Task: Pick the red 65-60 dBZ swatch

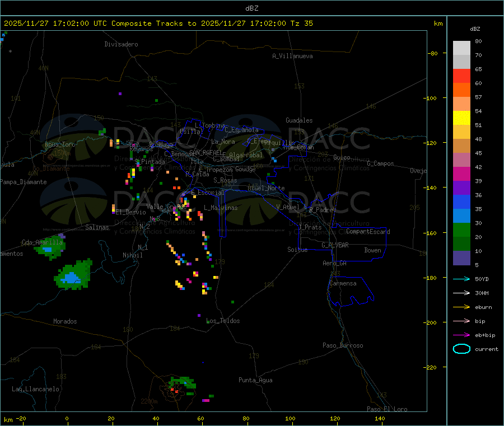Action: point(461,76)
